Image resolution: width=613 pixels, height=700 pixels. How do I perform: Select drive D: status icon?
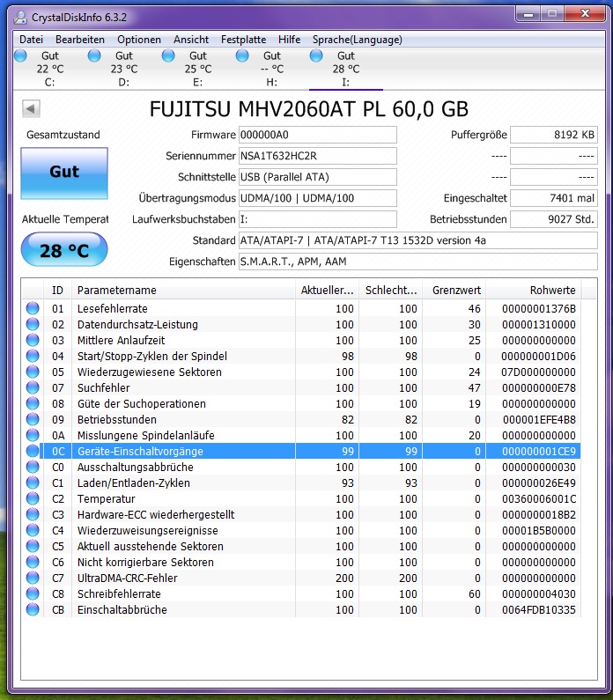(x=94, y=55)
